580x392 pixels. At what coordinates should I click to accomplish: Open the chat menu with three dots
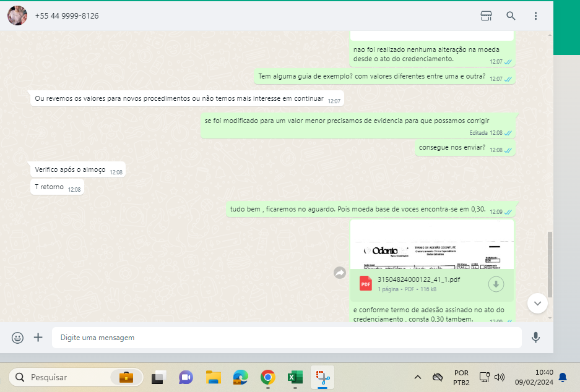click(x=535, y=15)
